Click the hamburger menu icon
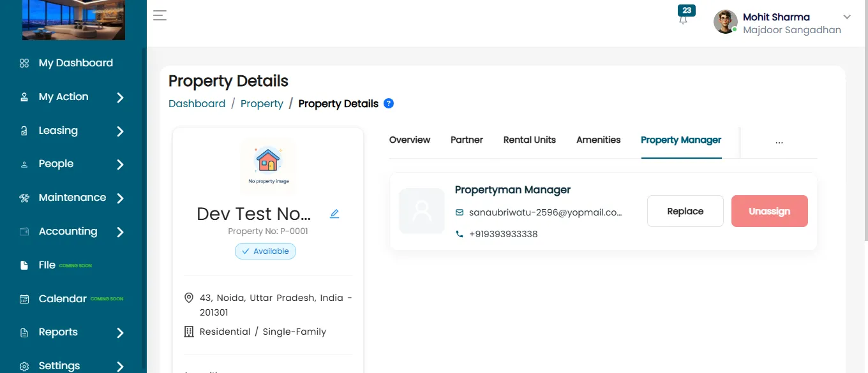This screenshot has height=373, width=868. [x=160, y=15]
